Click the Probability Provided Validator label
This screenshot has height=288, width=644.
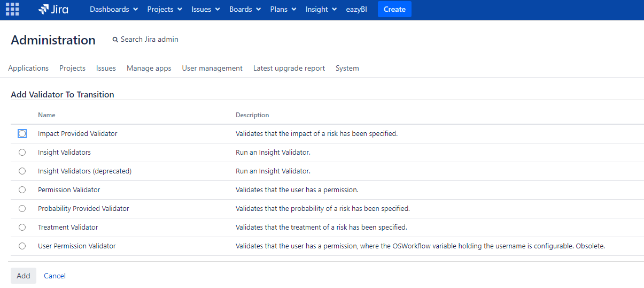tap(83, 209)
